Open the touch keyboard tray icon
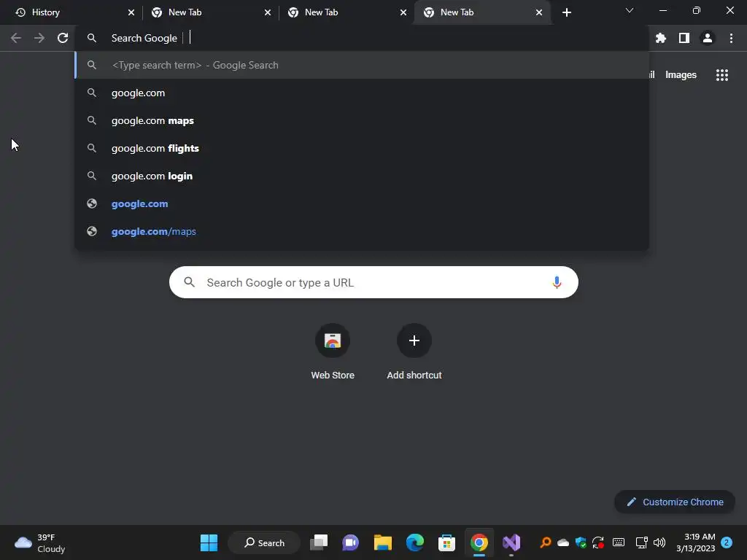The width and height of the screenshot is (747, 560). click(x=619, y=542)
